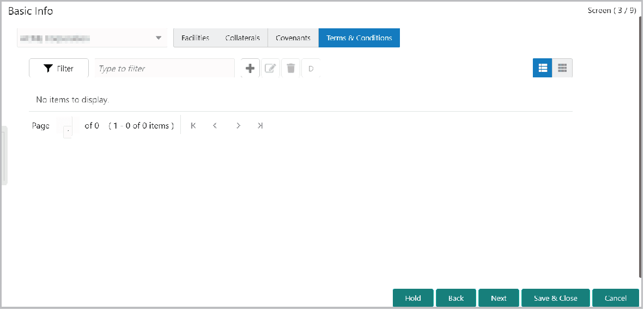Switch to list view
Viewport: 644px width, 310px height.
(x=543, y=68)
